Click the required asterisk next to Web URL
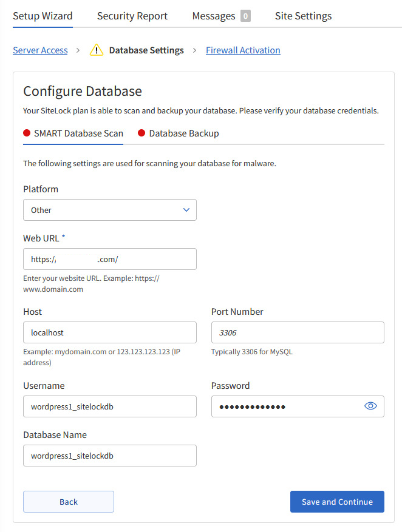 point(63,237)
